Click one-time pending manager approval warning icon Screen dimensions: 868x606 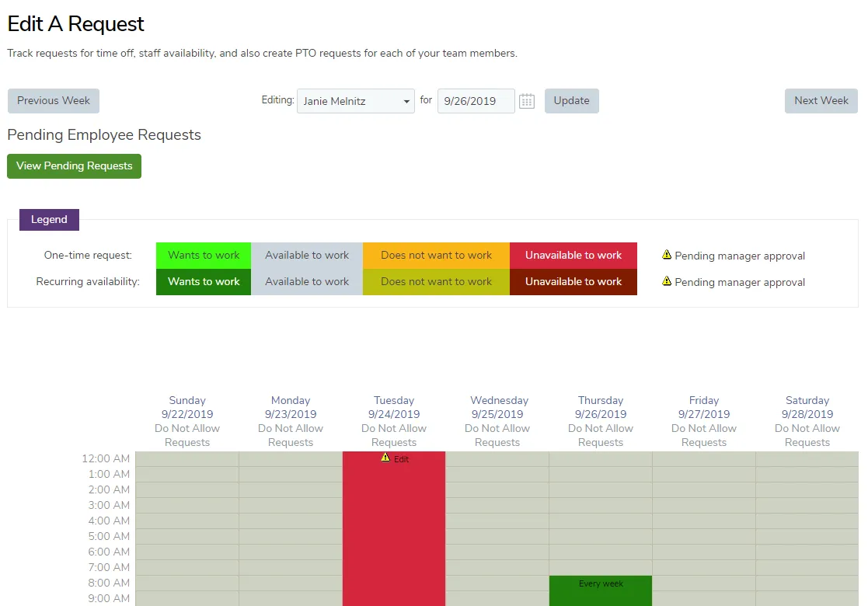point(667,255)
